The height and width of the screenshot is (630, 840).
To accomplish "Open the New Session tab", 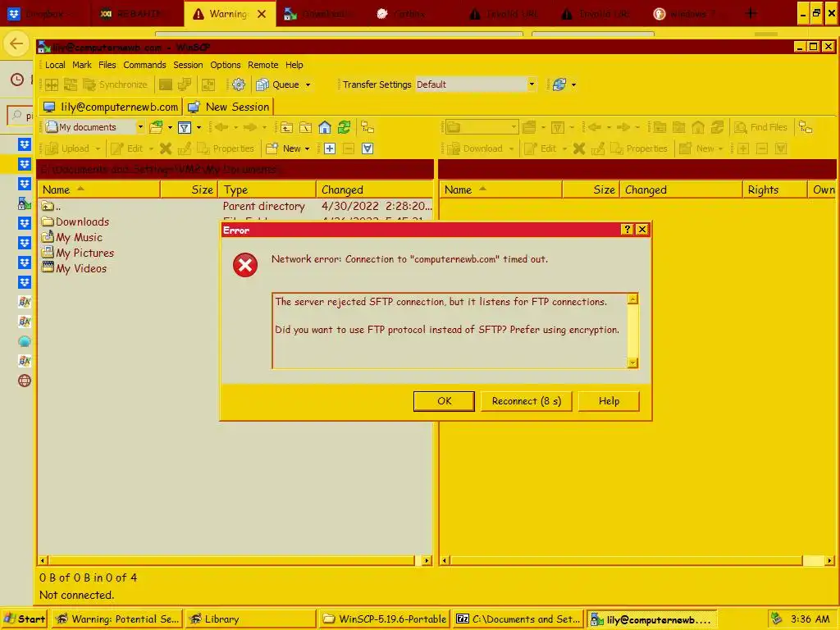I will tap(229, 107).
